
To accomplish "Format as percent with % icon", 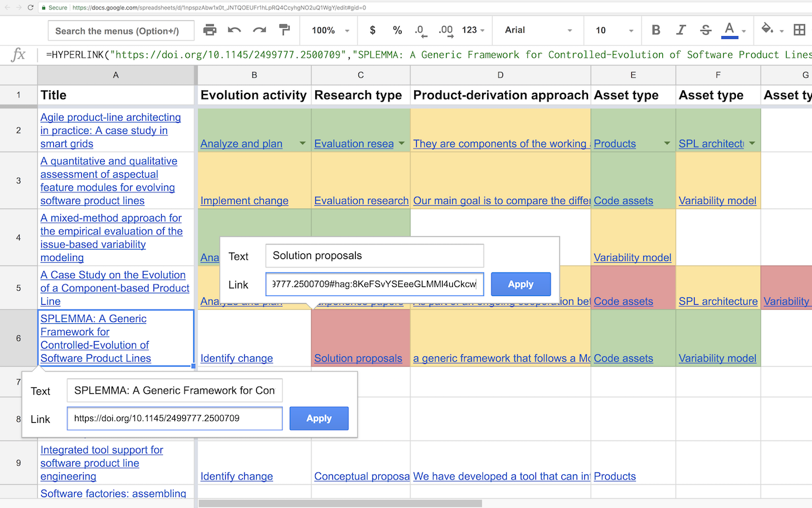I will [x=397, y=30].
